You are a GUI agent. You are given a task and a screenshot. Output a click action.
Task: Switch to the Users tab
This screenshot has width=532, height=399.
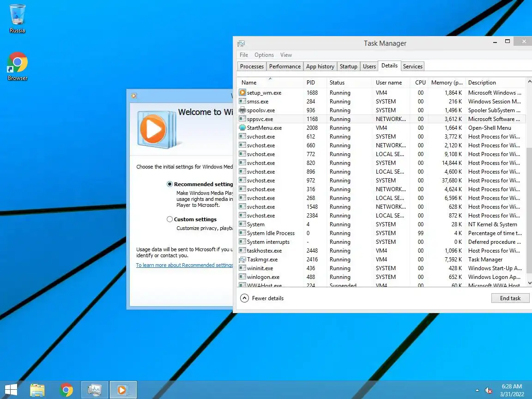369,66
